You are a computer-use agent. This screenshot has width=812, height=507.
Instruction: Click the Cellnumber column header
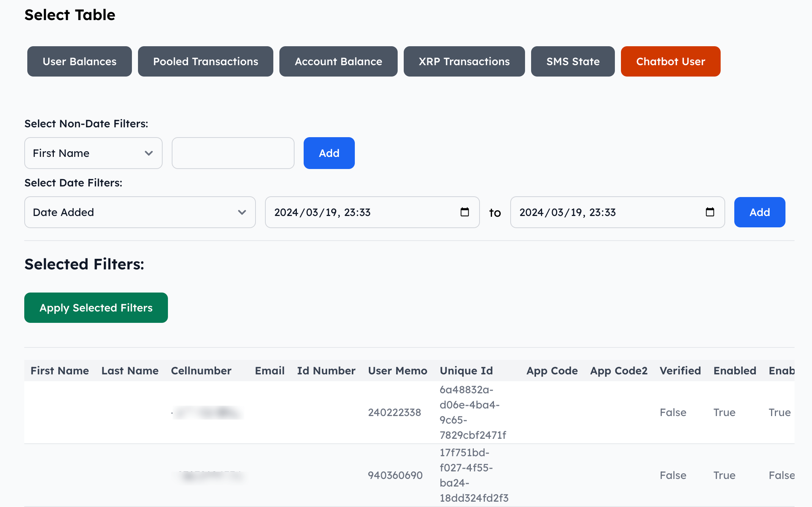201,371
